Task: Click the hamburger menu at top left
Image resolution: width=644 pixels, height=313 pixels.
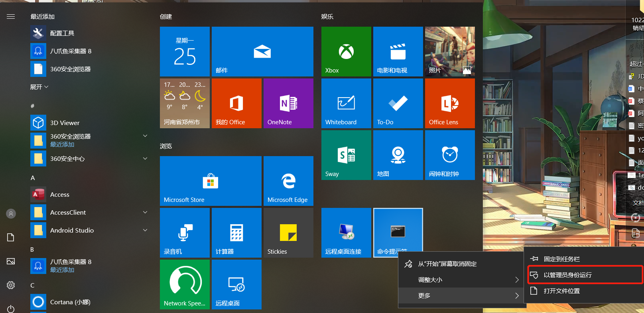Action: tap(11, 16)
